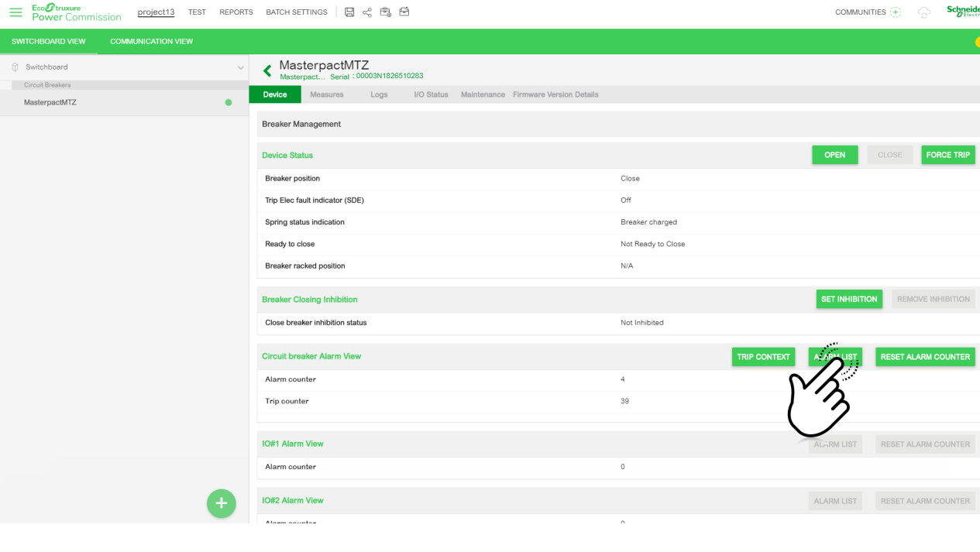
Task: Click the Communities plus circle icon
Action: pyautogui.click(x=896, y=12)
